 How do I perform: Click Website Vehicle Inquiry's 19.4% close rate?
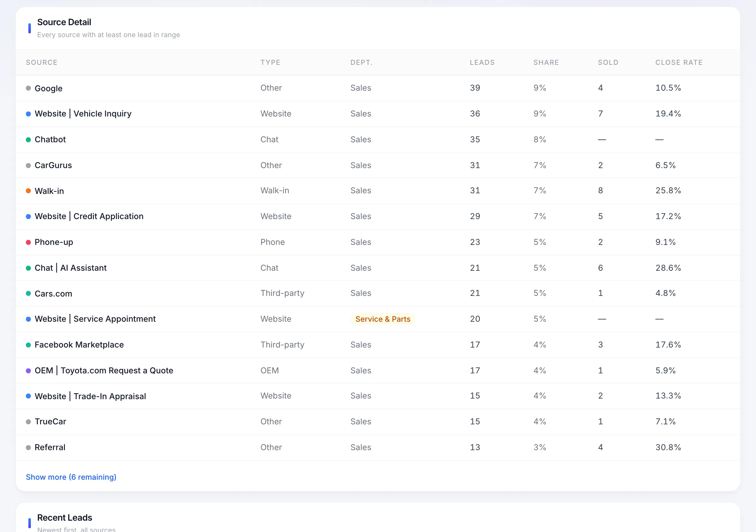click(668, 114)
